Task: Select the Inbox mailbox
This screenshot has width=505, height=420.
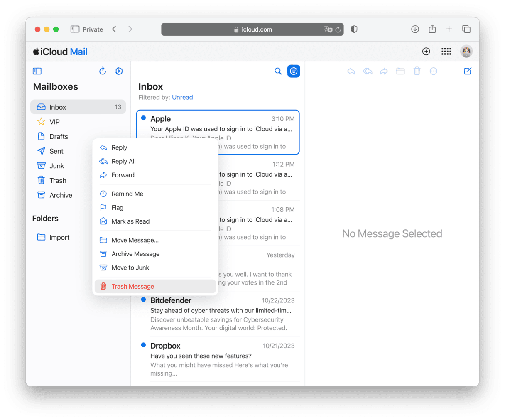Action: pos(78,107)
